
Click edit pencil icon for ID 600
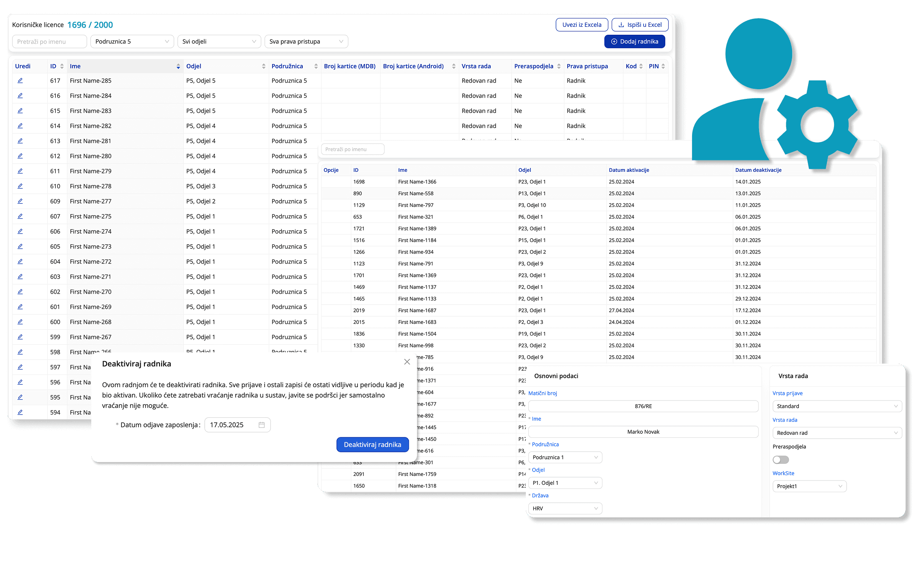click(20, 322)
